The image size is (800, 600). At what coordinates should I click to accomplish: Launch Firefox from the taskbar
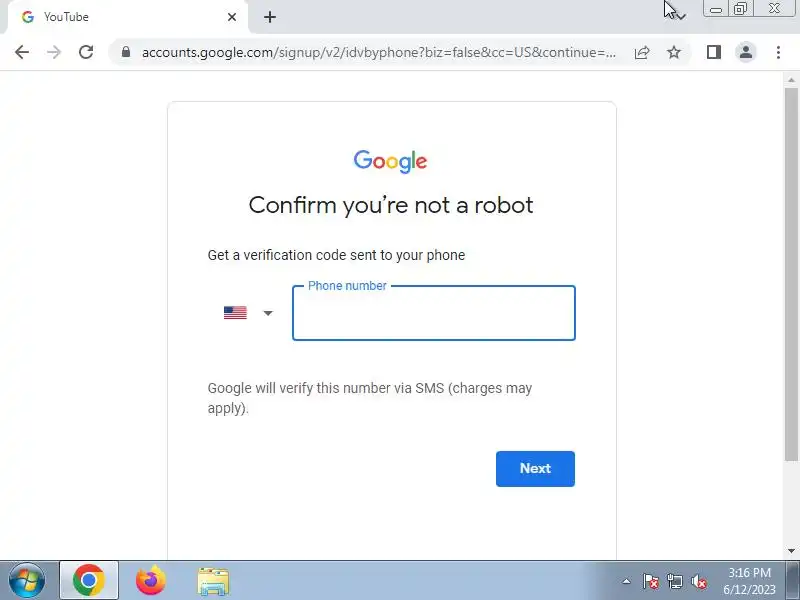[x=151, y=581]
